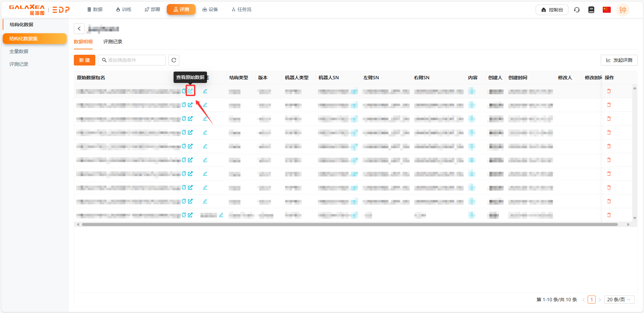Image resolution: width=644 pixels, height=313 pixels.
Task: Open the documentation book icon in header
Action: pyautogui.click(x=591, y=10)
